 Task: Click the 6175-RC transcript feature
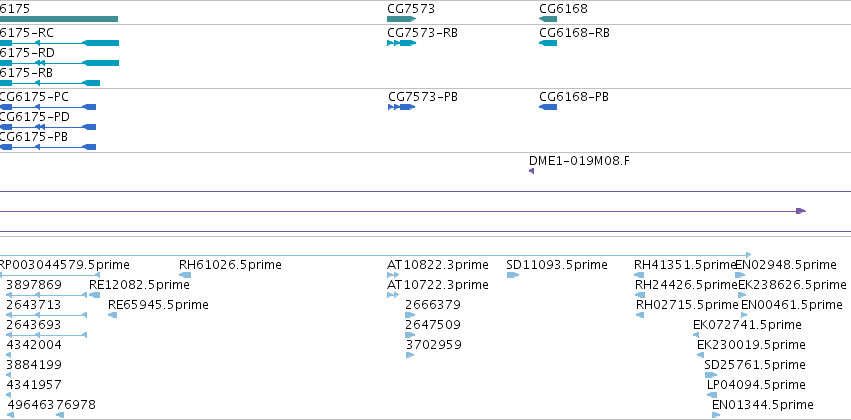pos(59,43)
